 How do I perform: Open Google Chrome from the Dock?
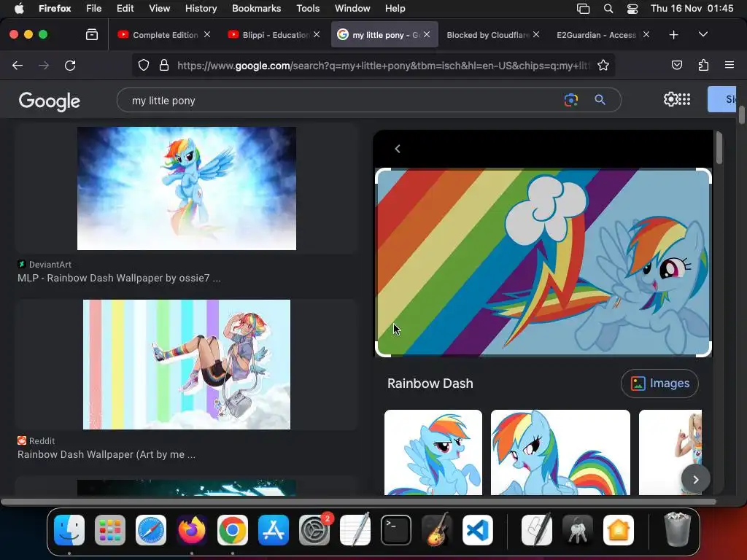[x=233, y=530]
